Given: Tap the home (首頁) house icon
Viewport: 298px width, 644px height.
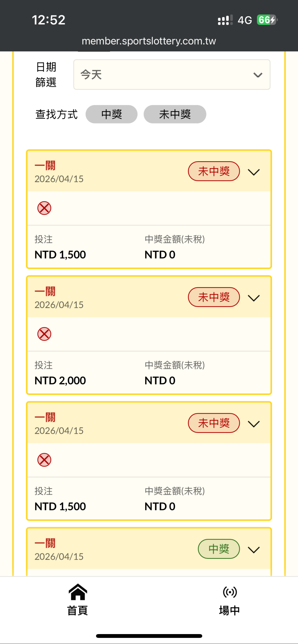Looking at the screenshot, I should (x=78, y=592).
